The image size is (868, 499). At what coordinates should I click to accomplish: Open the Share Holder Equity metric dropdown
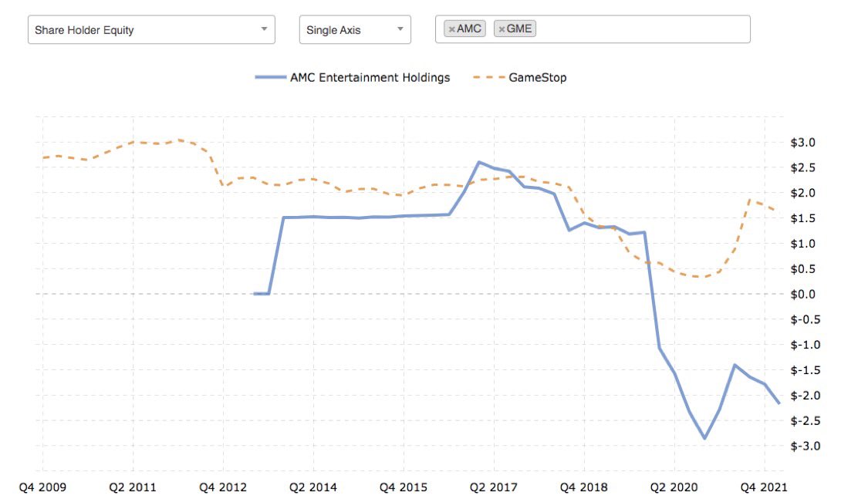150,29
